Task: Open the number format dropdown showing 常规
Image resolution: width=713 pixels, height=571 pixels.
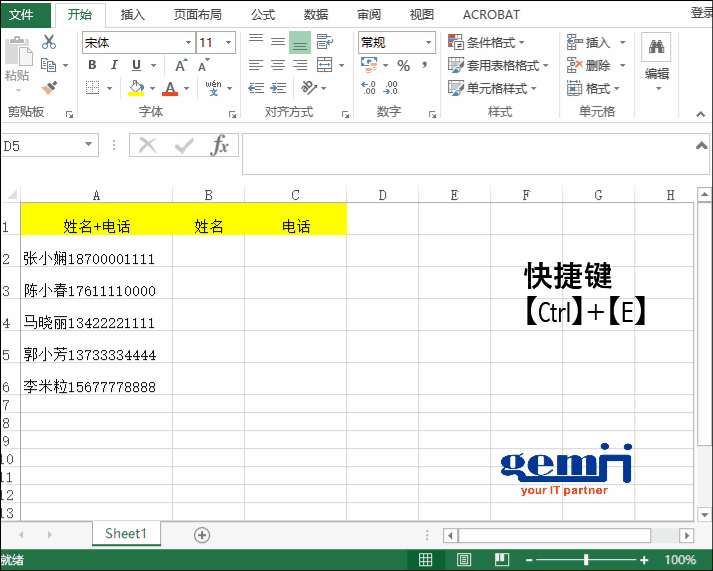Action: click(x=428, y=43)
